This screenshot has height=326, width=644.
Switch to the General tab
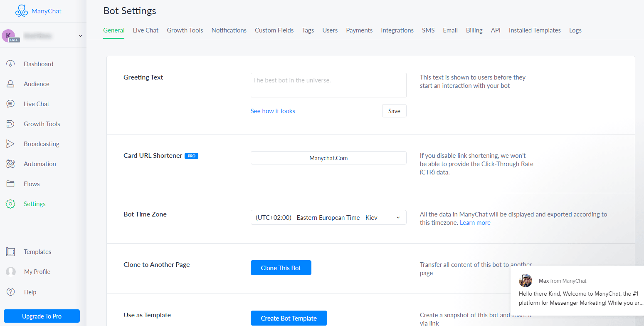(x=114, y=30)
